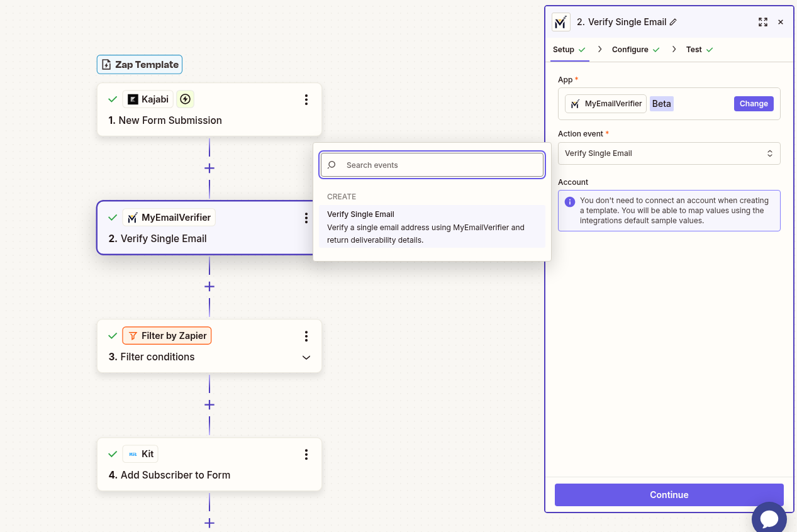
Task: Click the MyEmailVerifier logo in the panel header
Action: point(560,22)
